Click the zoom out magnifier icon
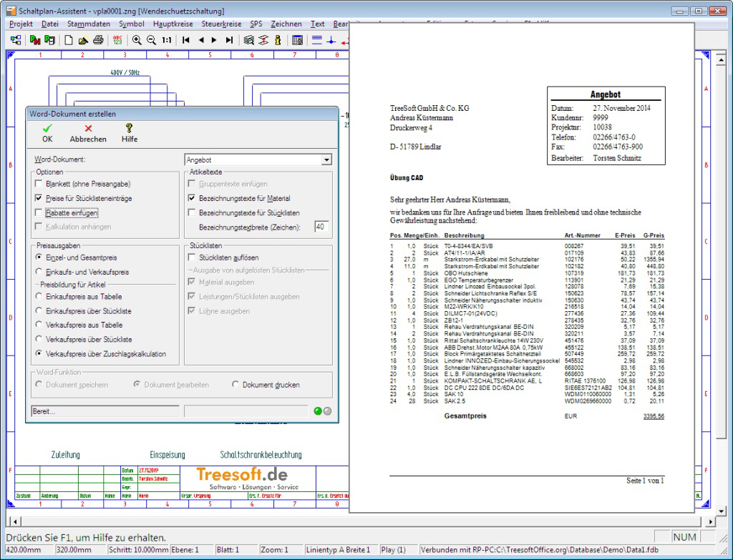The height and width of the screenshot is (560, 733). (151, 40)
